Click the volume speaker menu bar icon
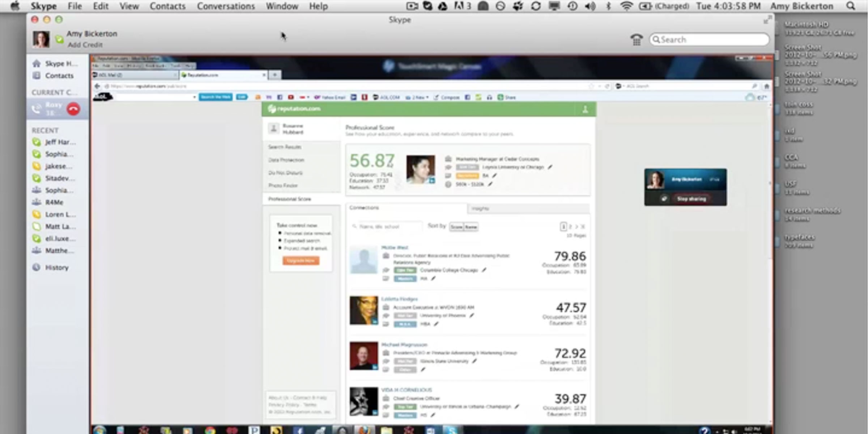The height and width of the screenshot is (434, 868). pos(590,6)
